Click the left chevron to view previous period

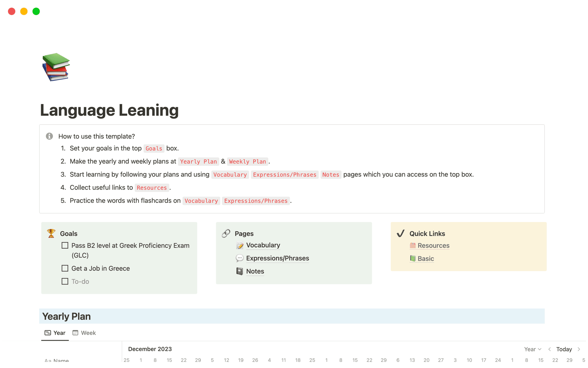click(549, 349)
